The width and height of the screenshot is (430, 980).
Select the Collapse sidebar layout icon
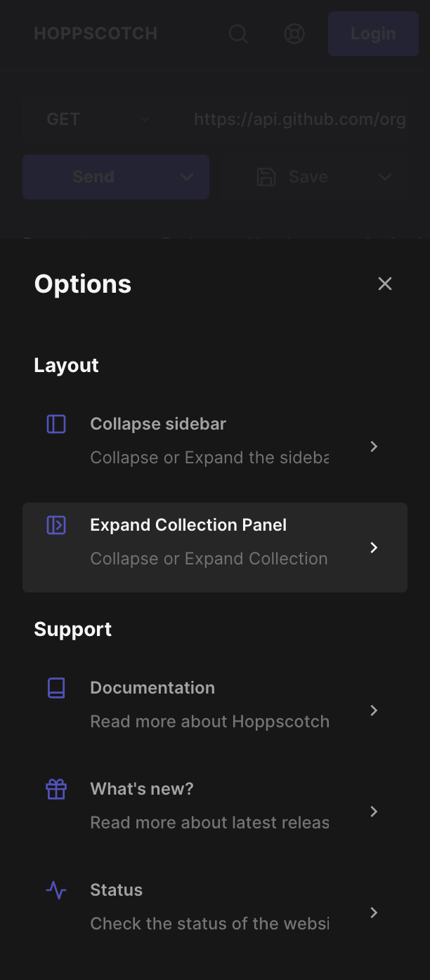56,424
